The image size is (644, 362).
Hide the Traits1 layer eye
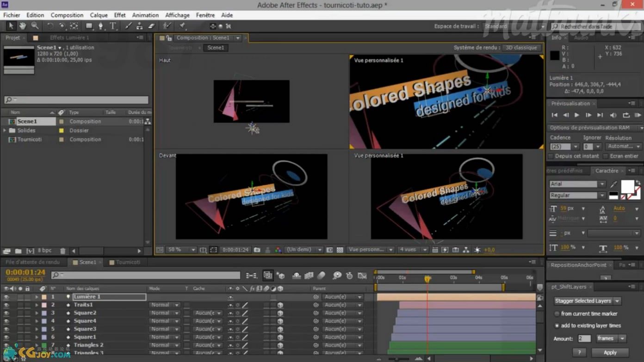(6, 305)
